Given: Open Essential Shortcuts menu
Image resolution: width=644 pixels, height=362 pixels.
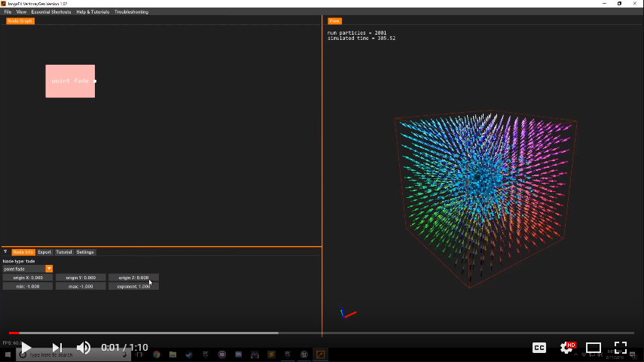Looking at the screenshot, I should coord(51,12).
